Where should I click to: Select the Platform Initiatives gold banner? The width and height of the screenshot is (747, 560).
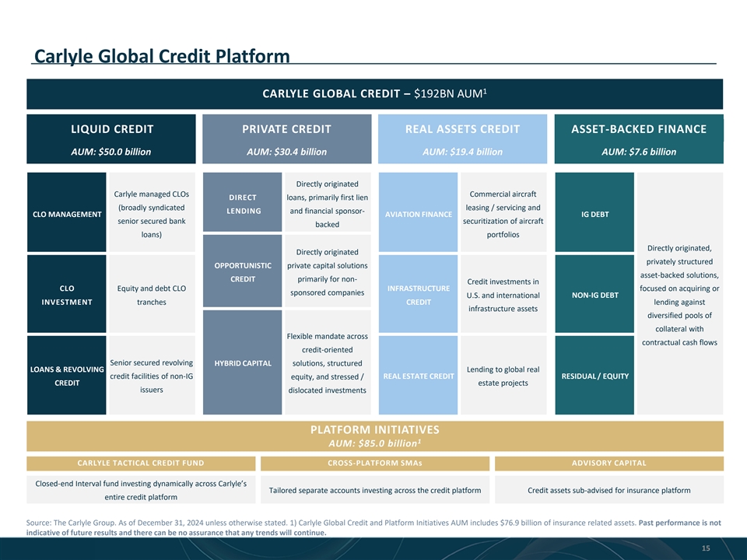pos(374,436)
